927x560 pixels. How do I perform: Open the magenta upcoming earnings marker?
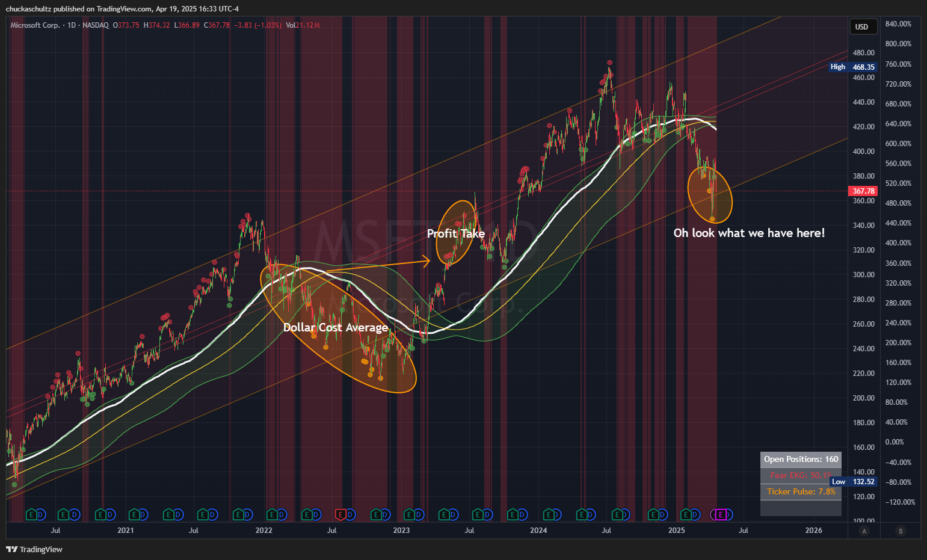click(x=721, y=514)
